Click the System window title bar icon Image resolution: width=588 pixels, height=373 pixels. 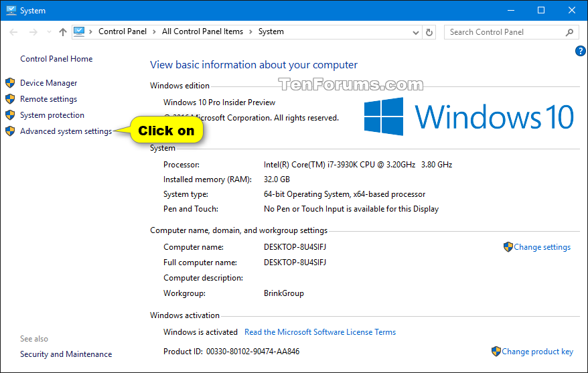point(11,11)
